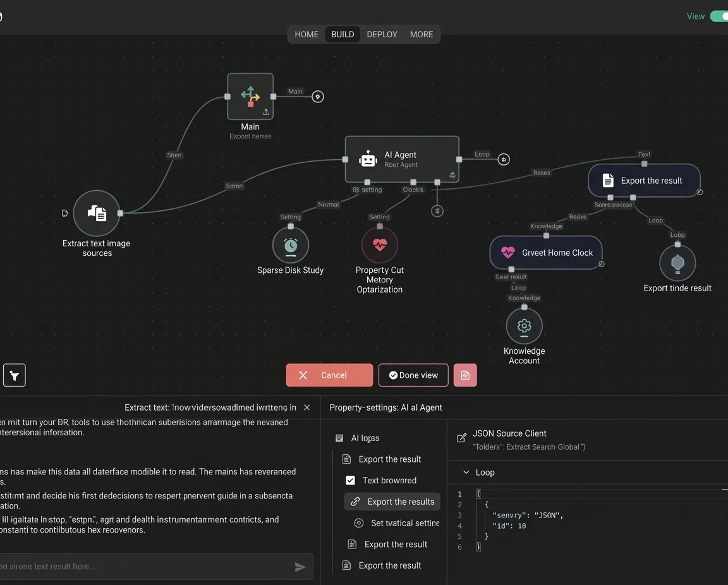Select first Export the result tree item
728x585 pixels.
coord(382,459)
